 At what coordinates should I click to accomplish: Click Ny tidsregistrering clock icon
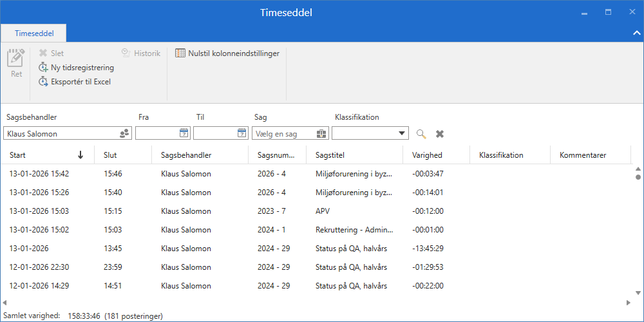[43, 68]
